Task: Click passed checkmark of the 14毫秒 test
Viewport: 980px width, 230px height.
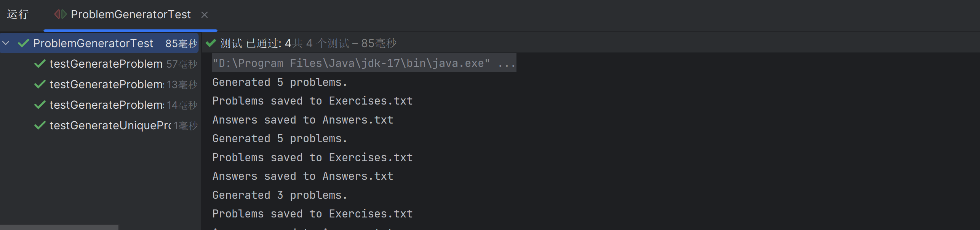Action: point(40,105)
